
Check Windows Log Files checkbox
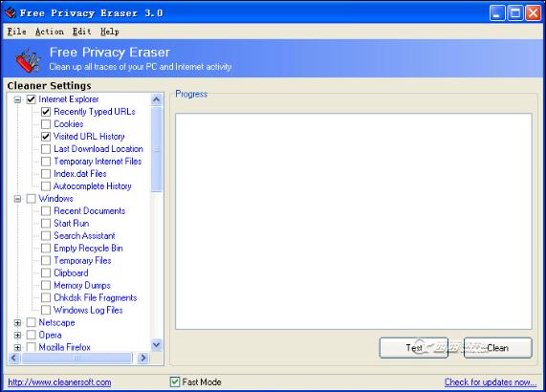[46, 310]
